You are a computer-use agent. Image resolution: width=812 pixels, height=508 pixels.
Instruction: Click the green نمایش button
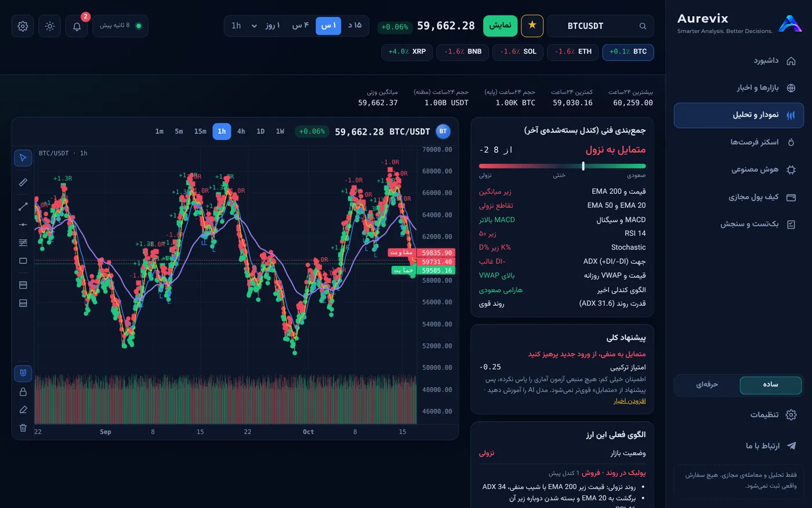500,26
